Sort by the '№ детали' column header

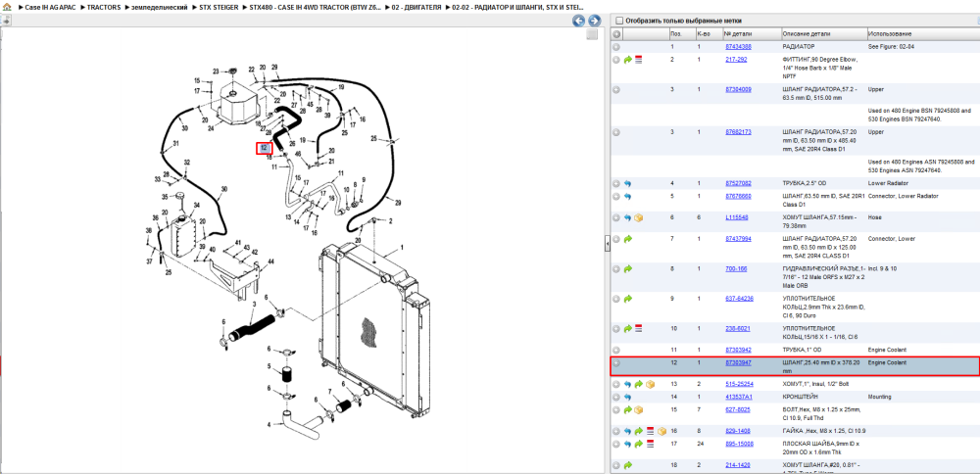tap(752, 33)
